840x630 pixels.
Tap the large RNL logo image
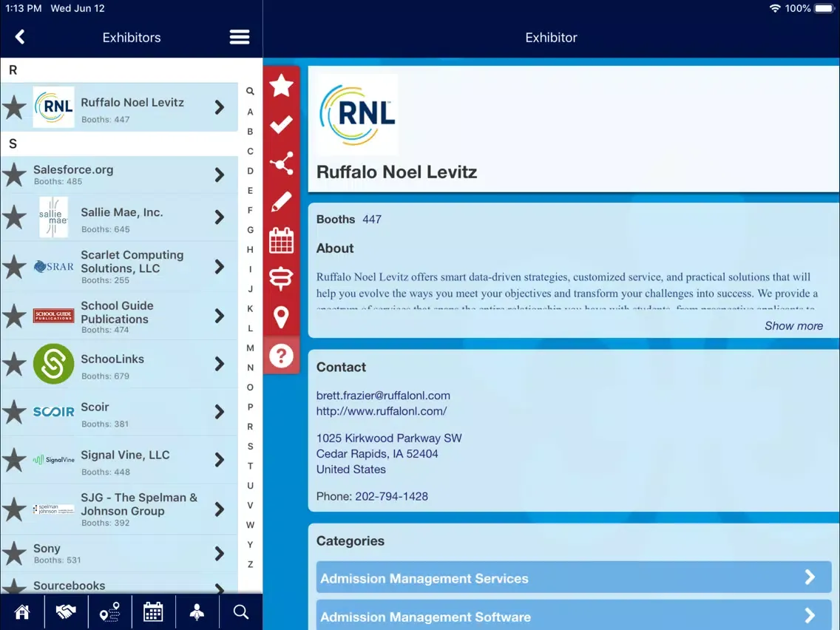(358, 114)
